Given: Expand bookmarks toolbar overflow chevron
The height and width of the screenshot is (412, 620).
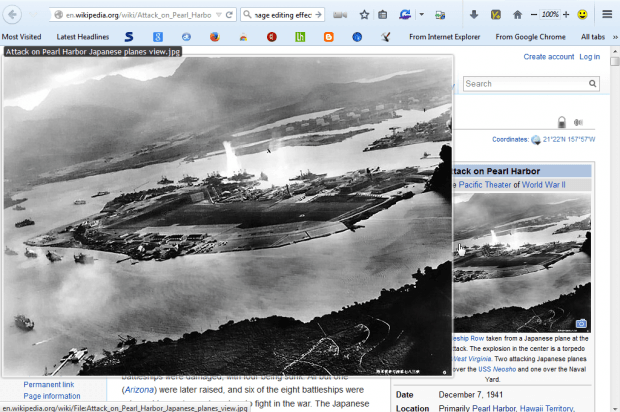Looking at the screenshot, I should [x=615, y=37].
